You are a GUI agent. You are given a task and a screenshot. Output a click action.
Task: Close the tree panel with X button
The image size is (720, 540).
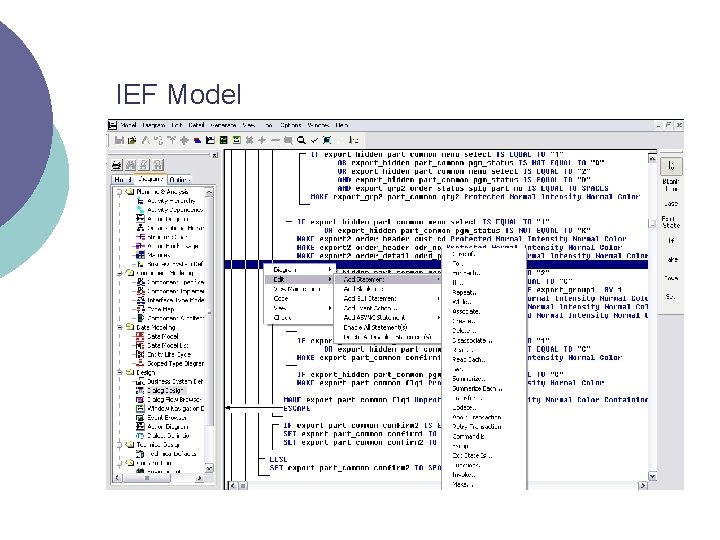[214, 155]
